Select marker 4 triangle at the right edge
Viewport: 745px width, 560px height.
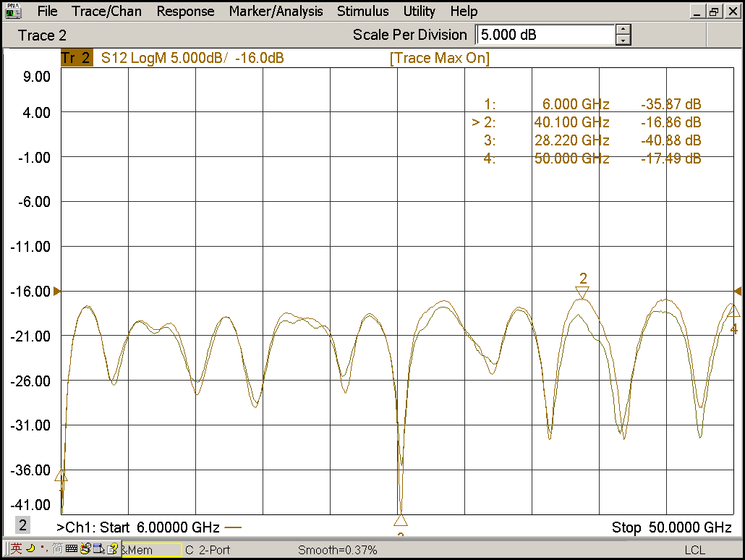coord(733,311)
